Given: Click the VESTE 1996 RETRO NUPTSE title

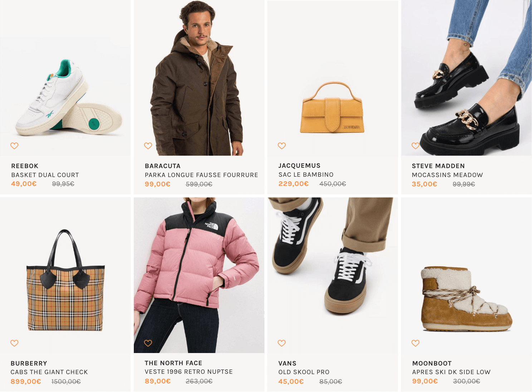Looking at the screenshot, I should [x=189, y=372].
